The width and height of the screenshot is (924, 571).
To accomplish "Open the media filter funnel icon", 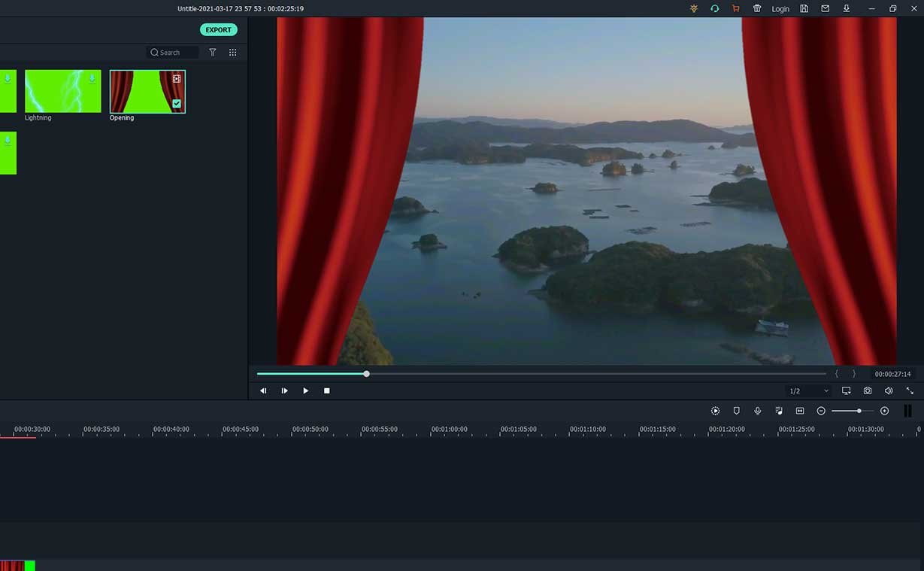I will click(213, 53).
